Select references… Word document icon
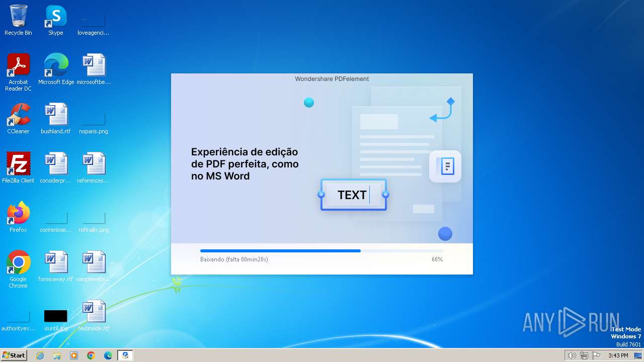 94,168
